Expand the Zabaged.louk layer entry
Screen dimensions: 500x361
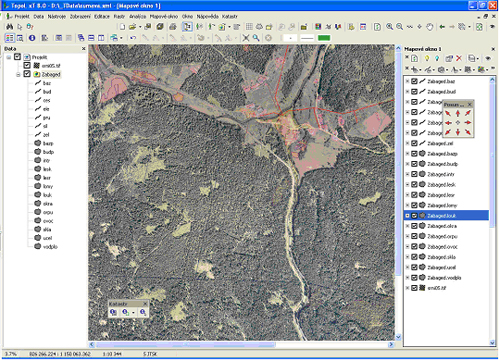tap(407, 216)
